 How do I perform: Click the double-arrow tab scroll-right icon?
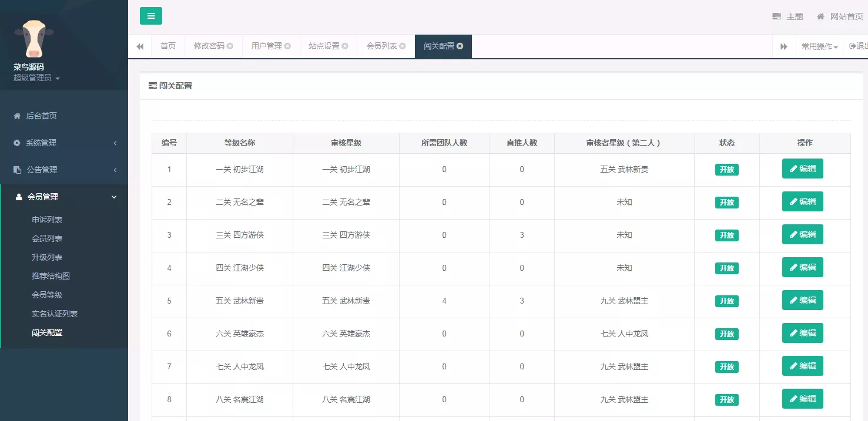click(x=784, y=46)
